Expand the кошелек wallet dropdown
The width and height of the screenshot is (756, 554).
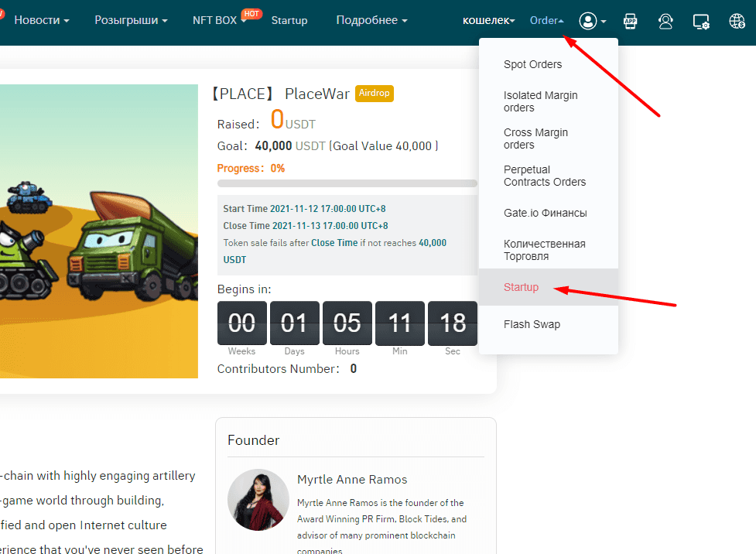(489, 20)
